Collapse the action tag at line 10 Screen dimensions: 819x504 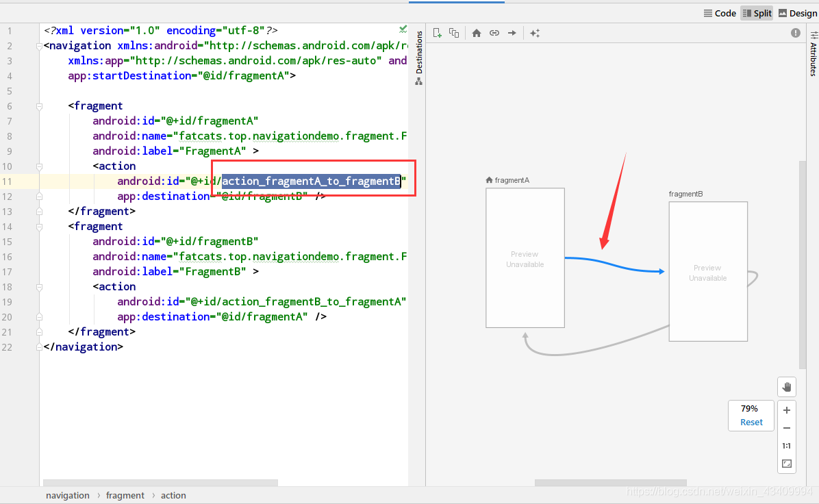click(39, 166)
